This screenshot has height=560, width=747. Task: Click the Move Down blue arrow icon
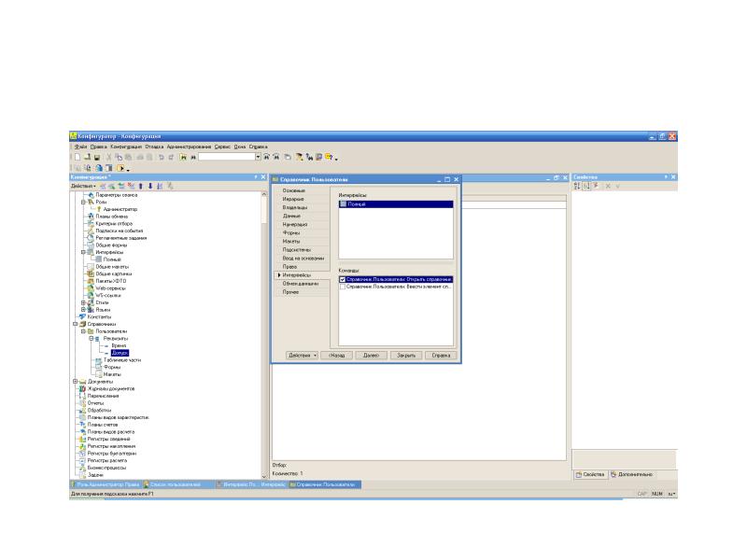point(150,186)
